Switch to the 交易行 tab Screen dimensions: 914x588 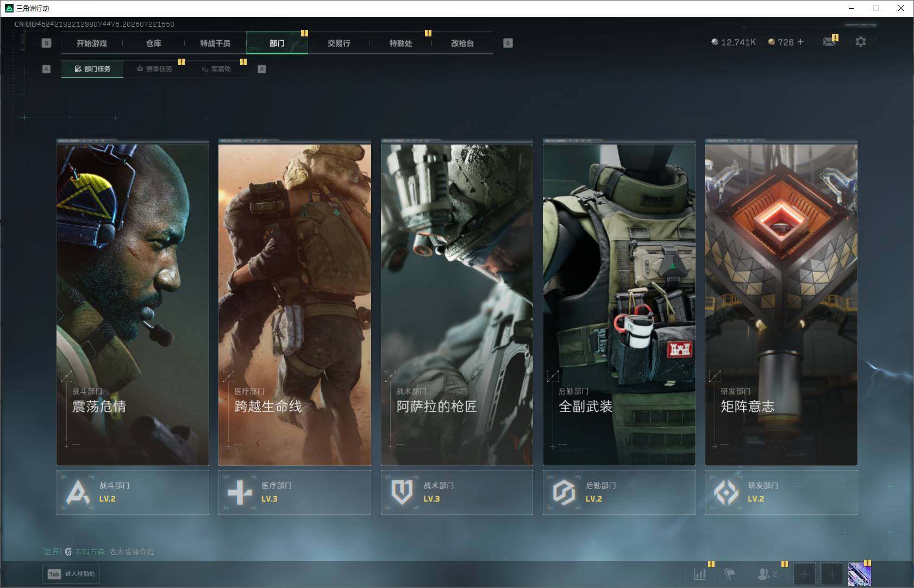point(339,43)
